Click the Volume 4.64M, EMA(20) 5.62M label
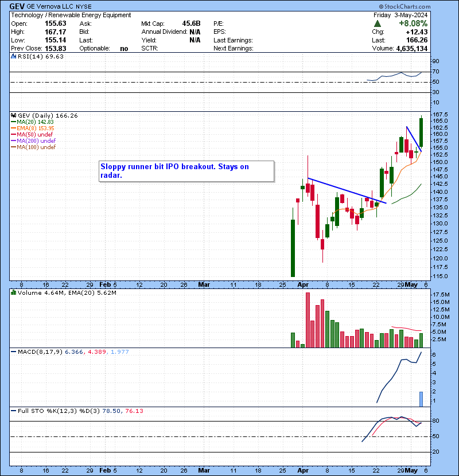This screenshot has height=476, width=459. (x=67, y=292)
